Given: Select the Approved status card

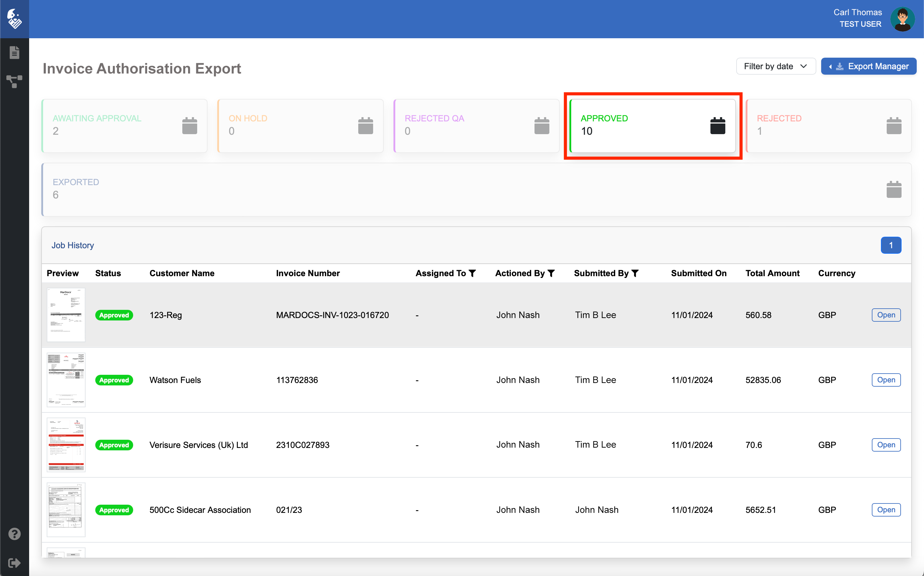Looking at the screenshot, I should [652, 126].
